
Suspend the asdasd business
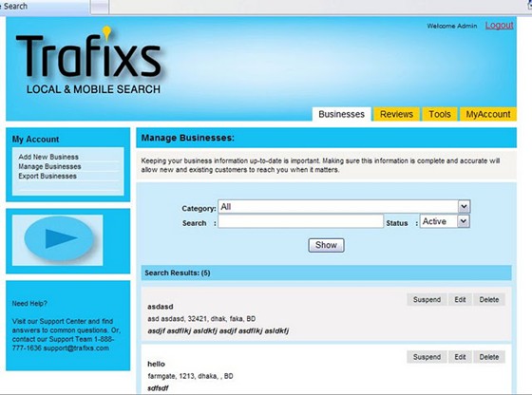[x=427, y=300]
